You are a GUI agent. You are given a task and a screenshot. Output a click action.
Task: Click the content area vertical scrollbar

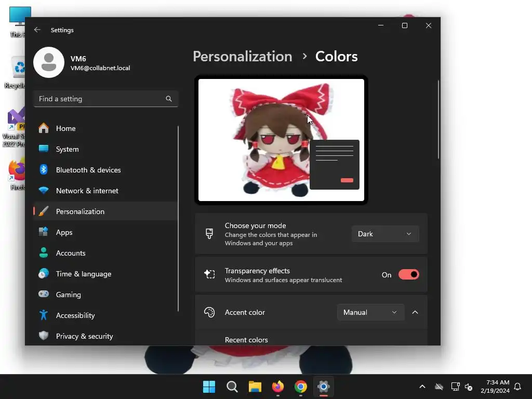coord(438,119)
